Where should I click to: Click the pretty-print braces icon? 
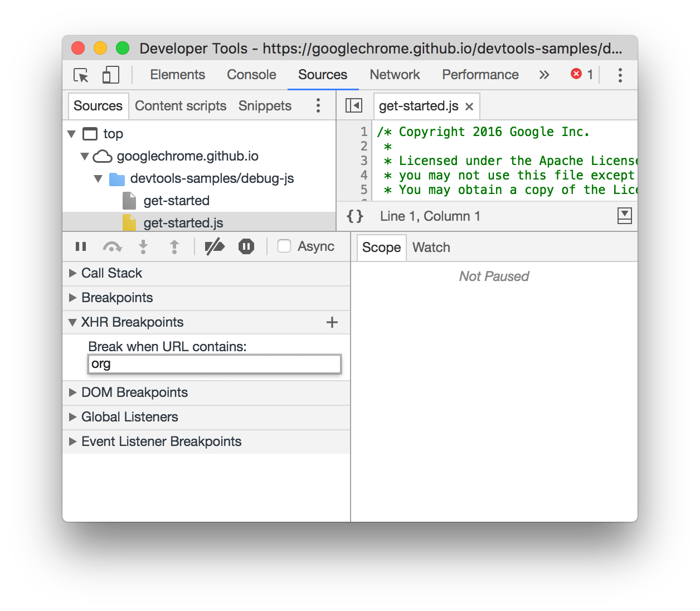click(x=354, y=216)
